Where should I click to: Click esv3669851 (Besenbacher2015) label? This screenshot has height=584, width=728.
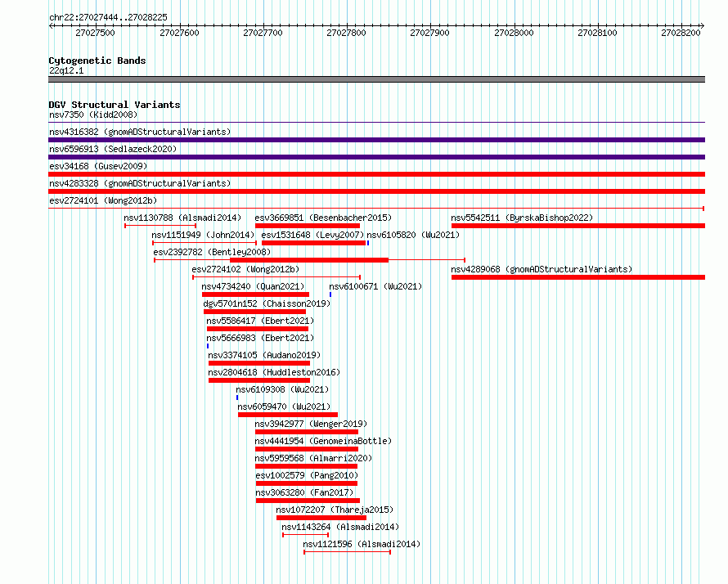pos(323,218)
